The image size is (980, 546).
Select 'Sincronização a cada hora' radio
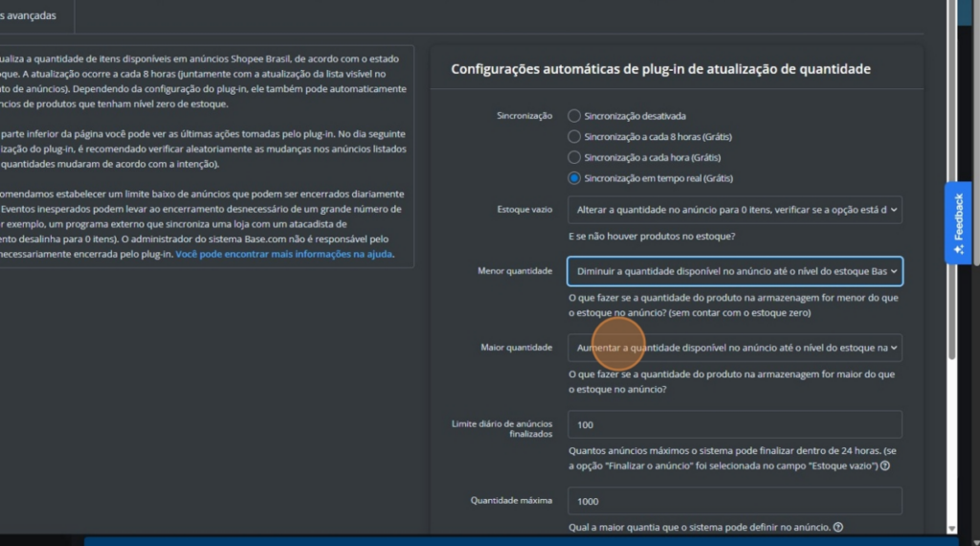(574, 157)
